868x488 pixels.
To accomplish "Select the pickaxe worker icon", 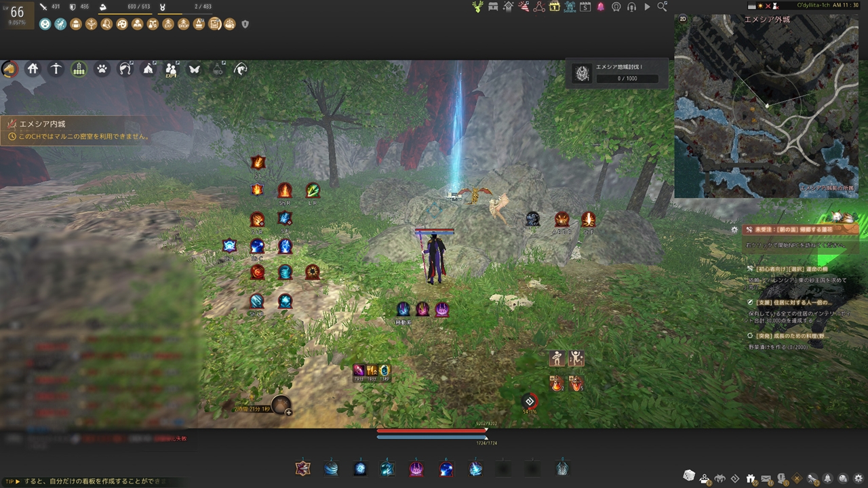I will click(56, 68).
